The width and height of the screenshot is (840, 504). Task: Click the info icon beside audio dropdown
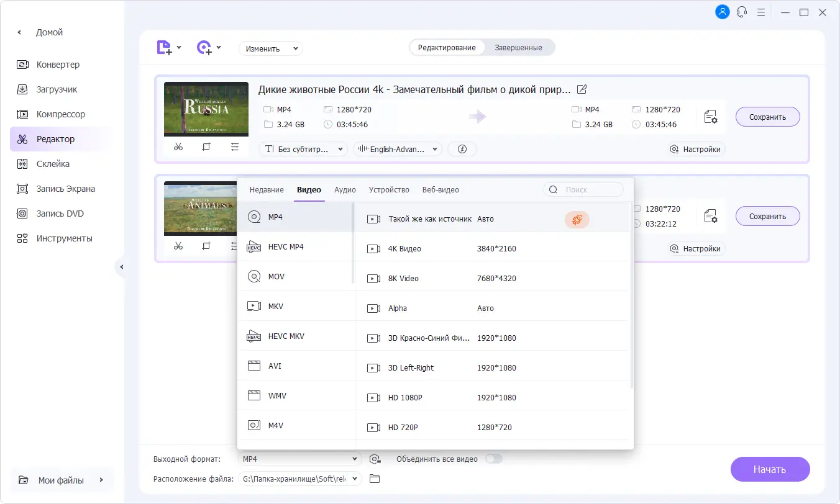(x=462, y=148)
